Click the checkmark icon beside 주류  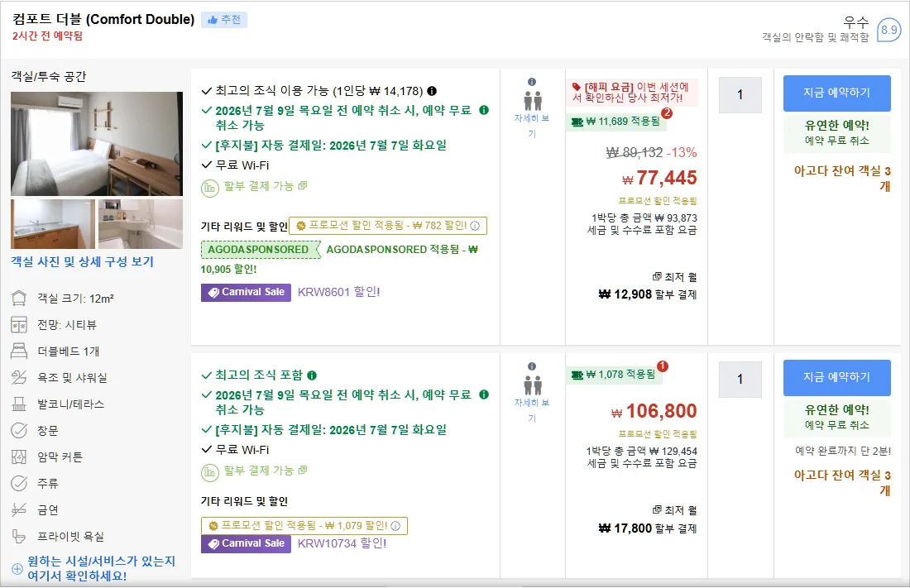click(x=19, y=484)
